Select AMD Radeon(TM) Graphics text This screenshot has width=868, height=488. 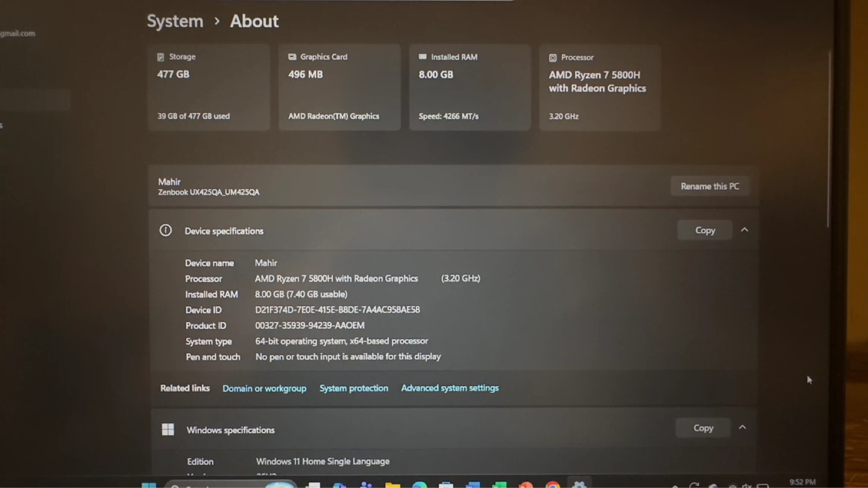[x=333, y=116]
